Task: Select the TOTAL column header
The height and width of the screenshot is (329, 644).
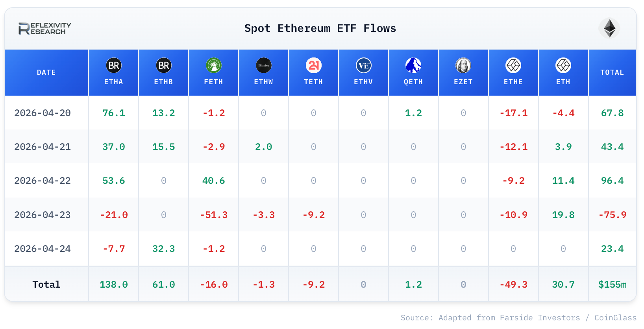Action: coord(612,72)
